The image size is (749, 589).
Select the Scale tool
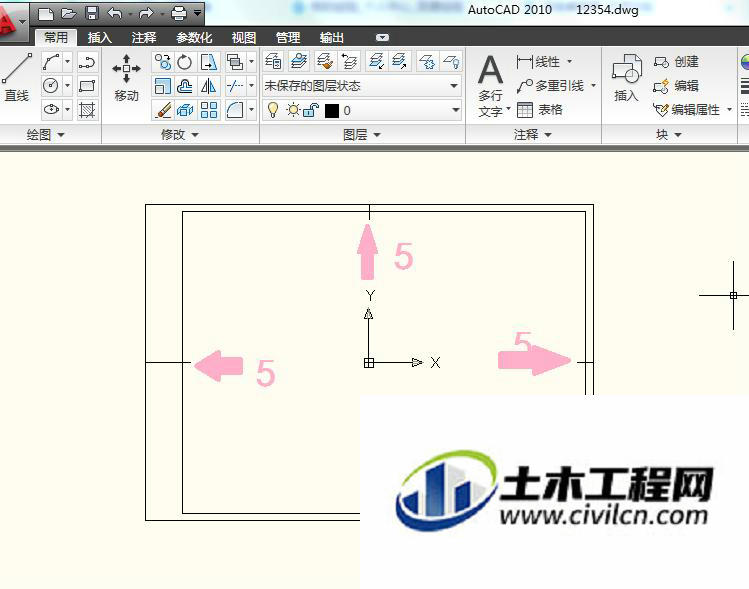point(162,86)
